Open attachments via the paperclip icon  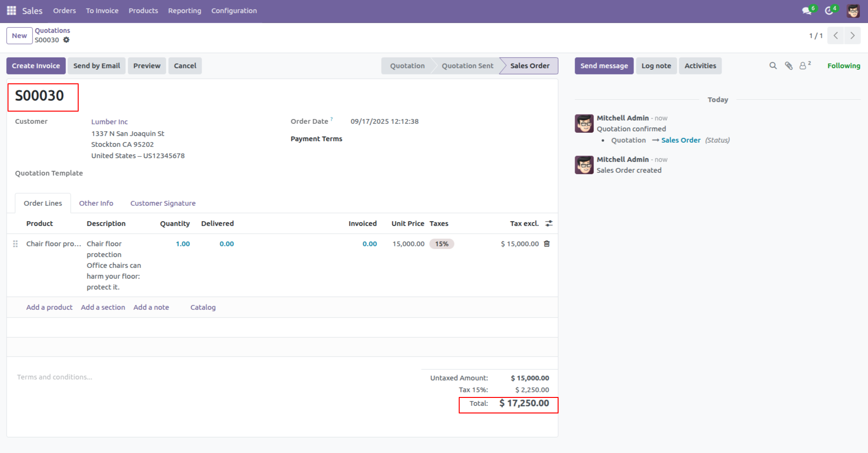coord(788,66)
